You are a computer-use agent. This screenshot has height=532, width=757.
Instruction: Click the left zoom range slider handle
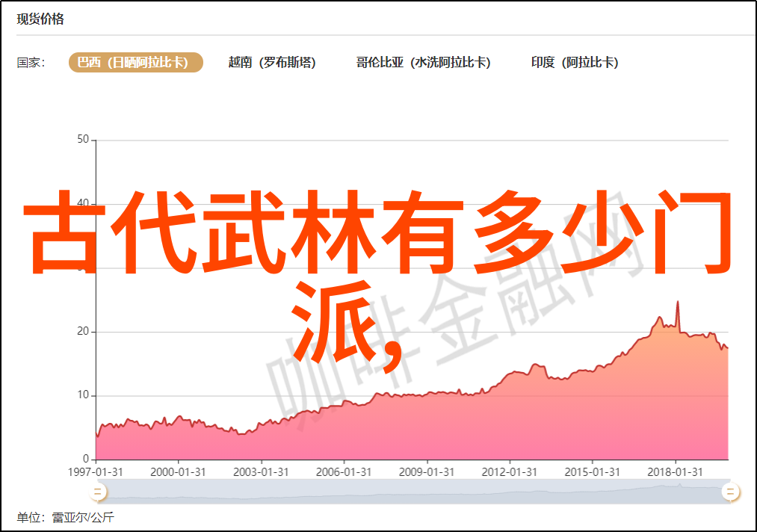[98, 492]
